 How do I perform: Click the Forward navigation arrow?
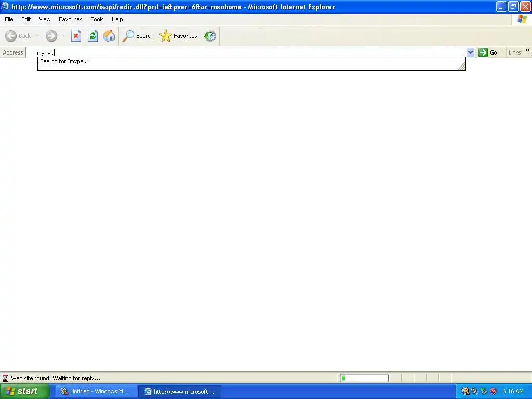click(x=51, y=36)
